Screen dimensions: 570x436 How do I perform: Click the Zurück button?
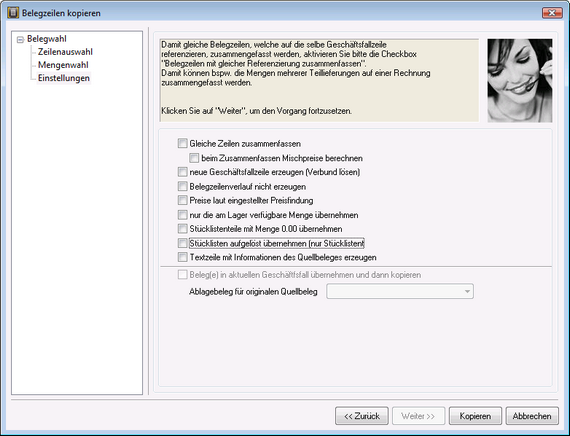(362, 416)
